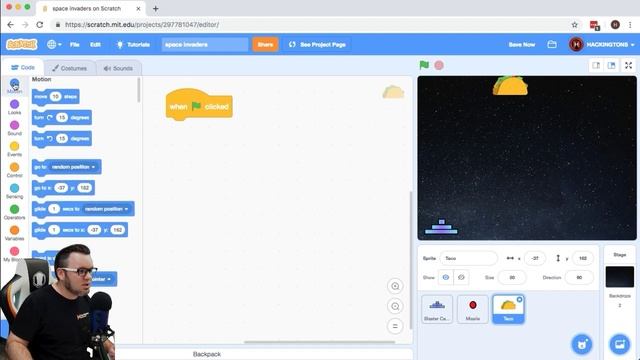Screen dimensions: 640x360
Task: Reload the browser page
Action: (x=40, y=25)
